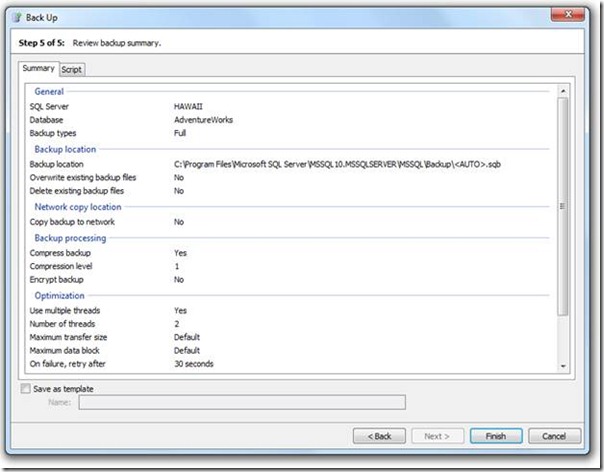The height and width of the screenshot is (472, 604).
Task: Select the General section header
Action: point(49,92)
